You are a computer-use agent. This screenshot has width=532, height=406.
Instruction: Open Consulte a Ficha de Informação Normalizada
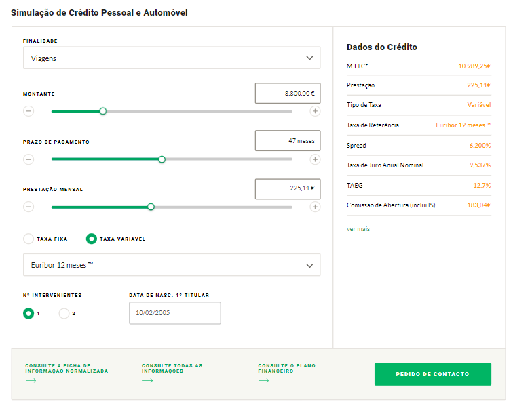[x=66, y=368]
